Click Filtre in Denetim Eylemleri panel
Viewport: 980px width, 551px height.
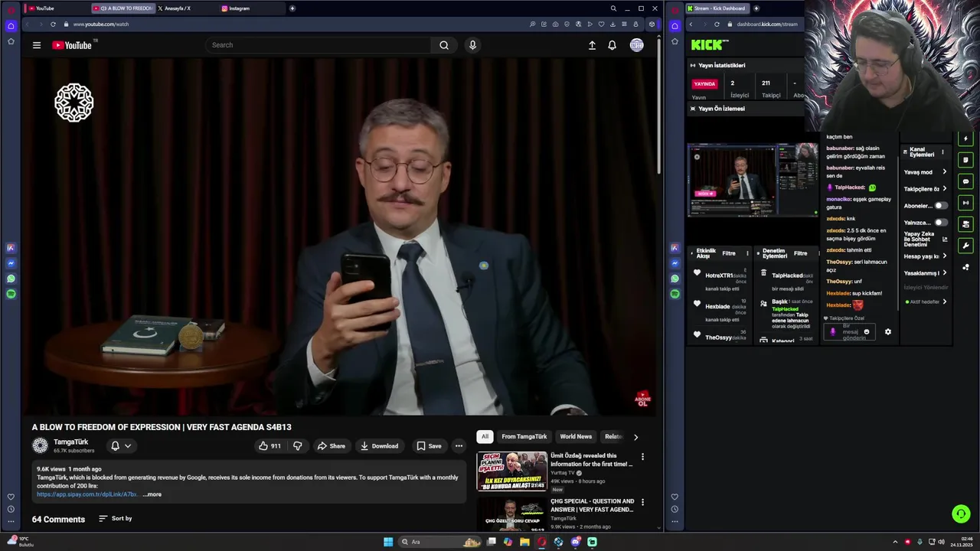[x=800, y=253]
